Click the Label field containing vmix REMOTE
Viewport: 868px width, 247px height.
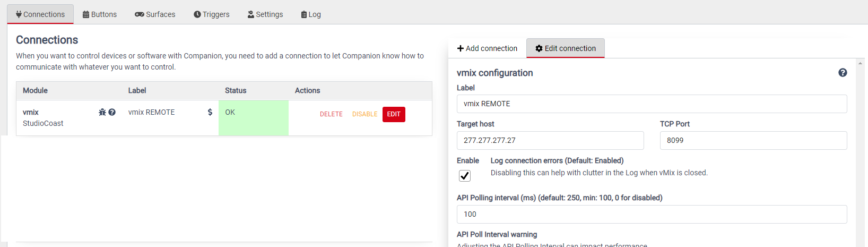[x=652, y=104]
